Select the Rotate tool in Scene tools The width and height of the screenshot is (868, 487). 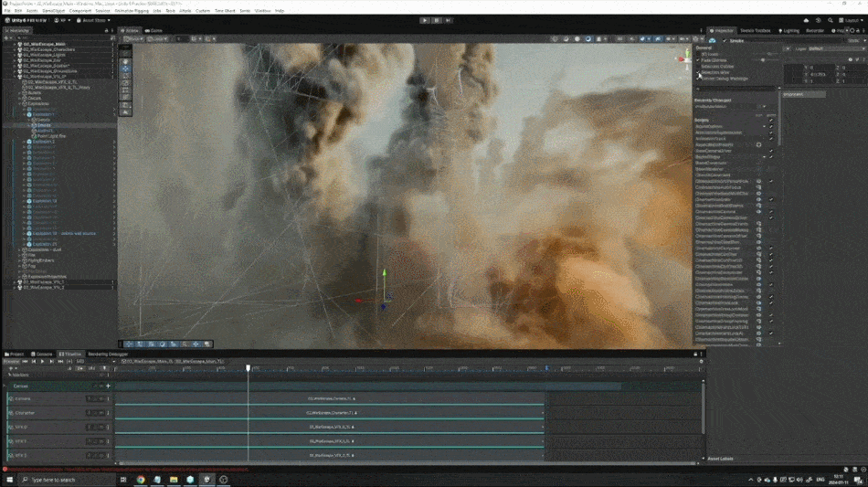pyautogui.click(x=126, y=76)
